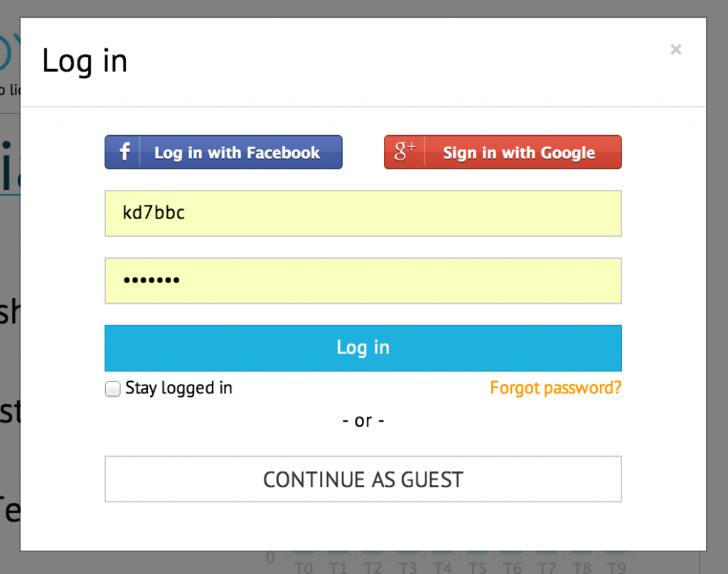This screenshot has height=574, width=728.
Task: Choose CONTINUE AS GUEST
Action: (x=363, y=479)
